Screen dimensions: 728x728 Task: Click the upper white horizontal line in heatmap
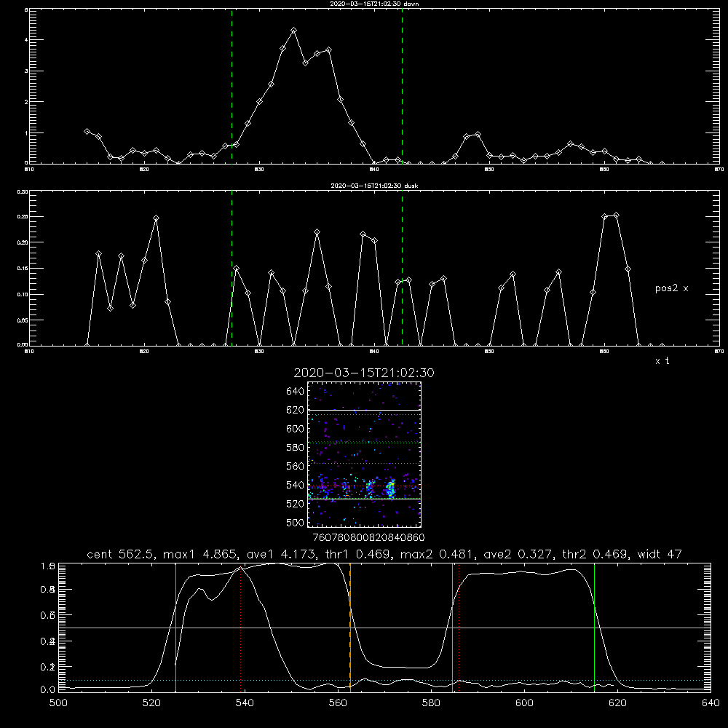[x=364, y=410]
